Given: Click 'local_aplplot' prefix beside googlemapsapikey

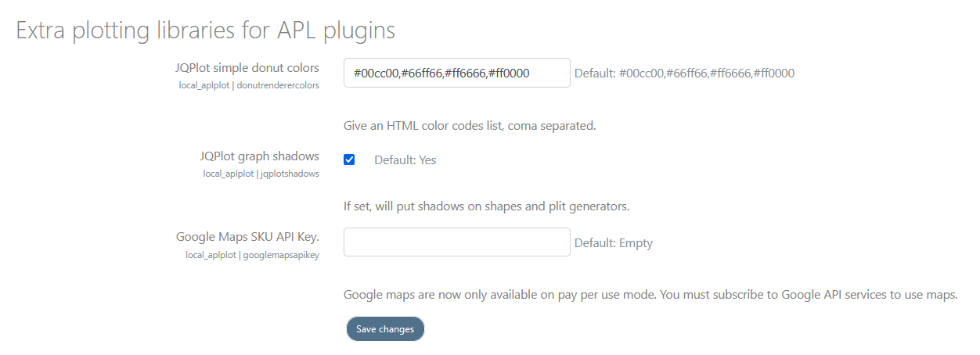Looking at the screenshot, I should point(211,255).
